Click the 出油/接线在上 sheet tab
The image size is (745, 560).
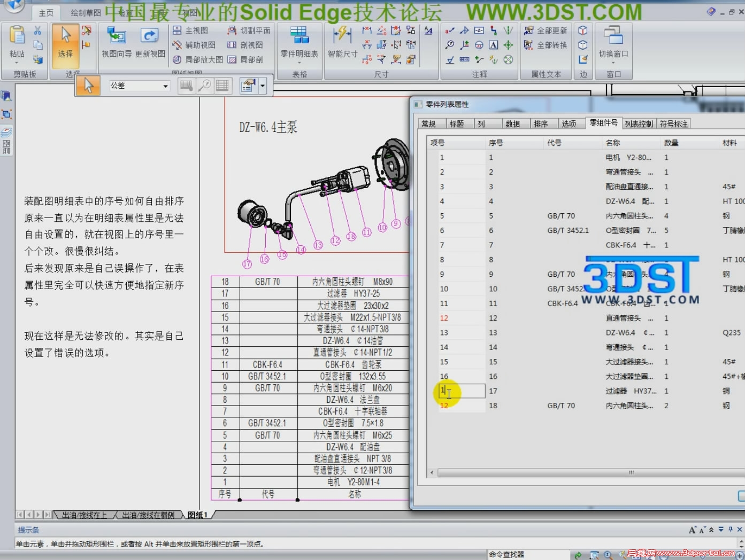pyautogui.click(x=84, y=515)
